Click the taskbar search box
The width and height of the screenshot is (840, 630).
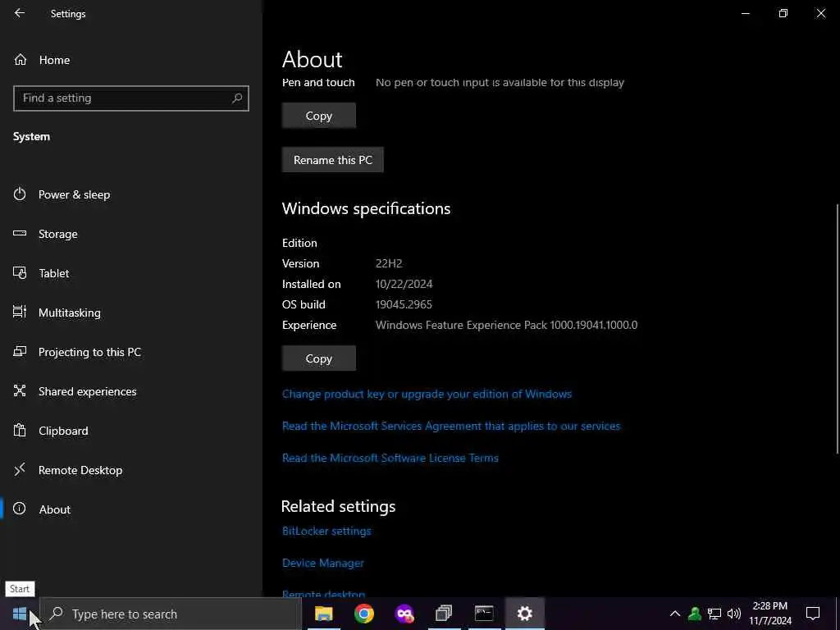[171, 614]
